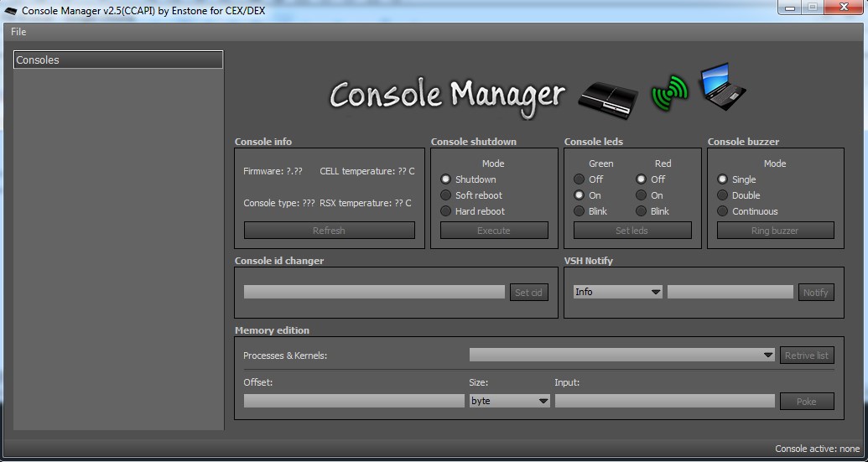Click the Refresh button

coord(330,231)
